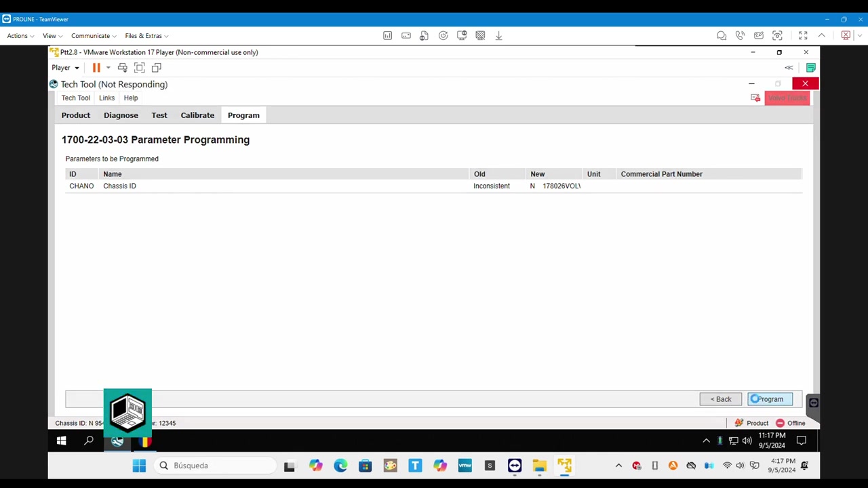Viewport: 868px width, 488px height.
Task: Open the View menu in TeamViewer
Action: (x=52, y=36)
